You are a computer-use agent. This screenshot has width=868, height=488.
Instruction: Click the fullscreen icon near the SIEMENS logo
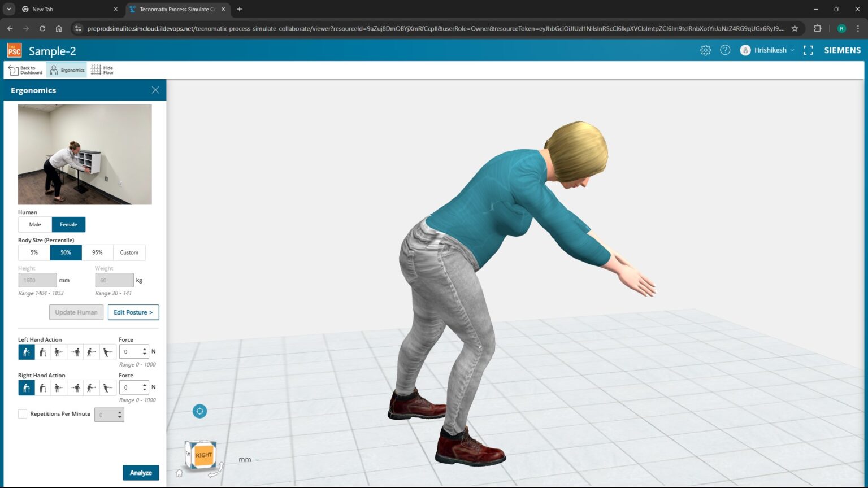pyautogui.click(x=808, y=50)
